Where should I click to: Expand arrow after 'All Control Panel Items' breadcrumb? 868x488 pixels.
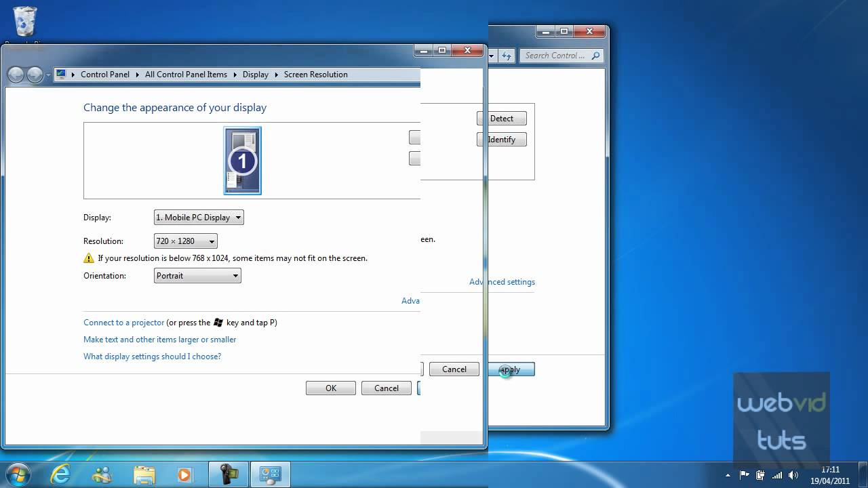(235, 75)
